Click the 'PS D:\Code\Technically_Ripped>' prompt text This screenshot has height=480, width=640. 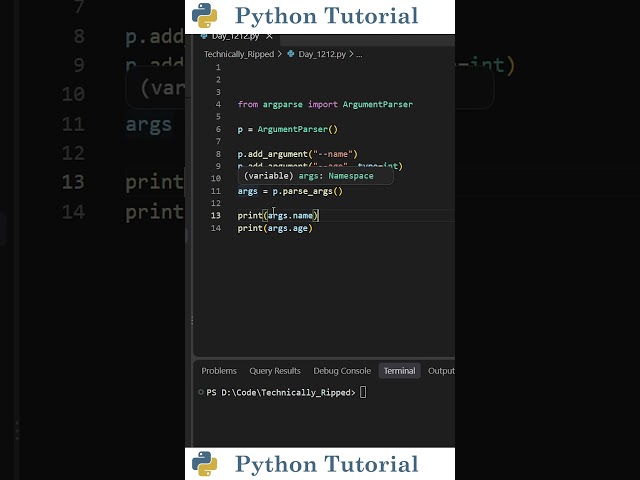[281, 393]
